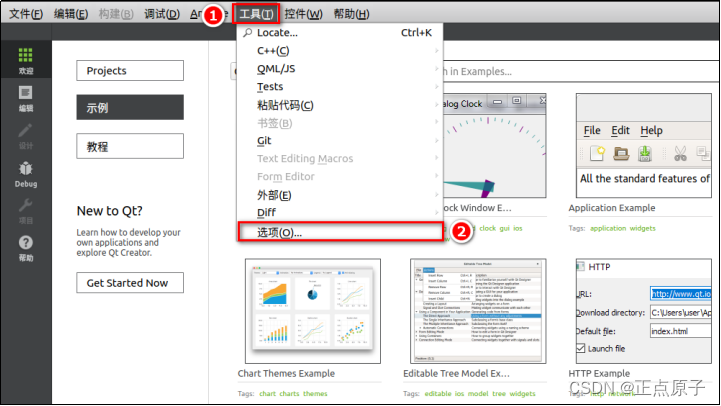The height and width of the screenshot is (406, 721).
Task: Click the Search in Examples field
Action: [x=579, y=71]
